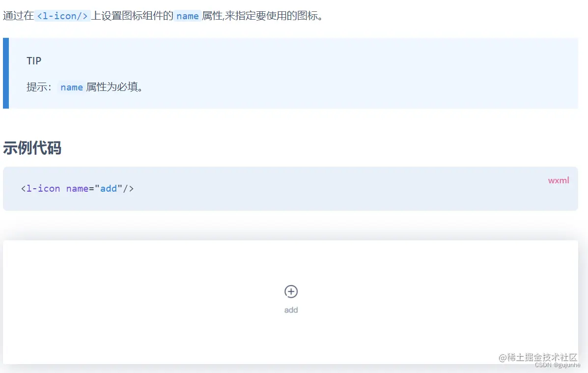
Task: Select the l-icon tag in the code block
Action: point(40,188)
